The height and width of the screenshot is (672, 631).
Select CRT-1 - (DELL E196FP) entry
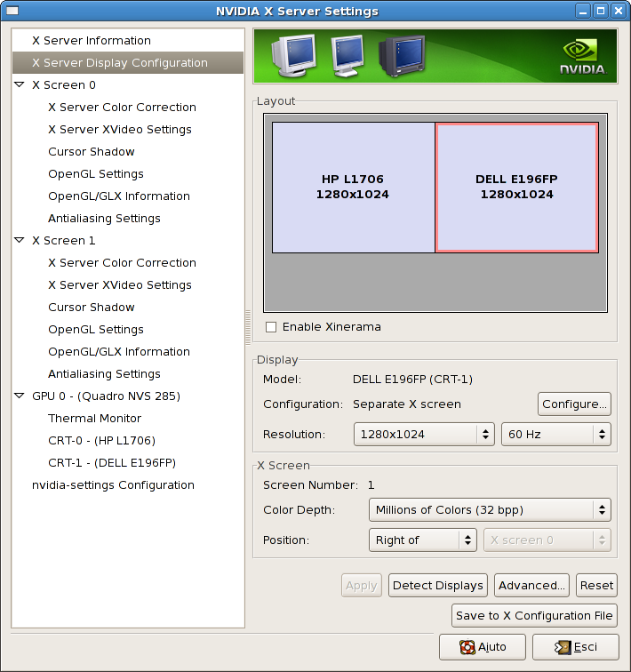point(112,463)
